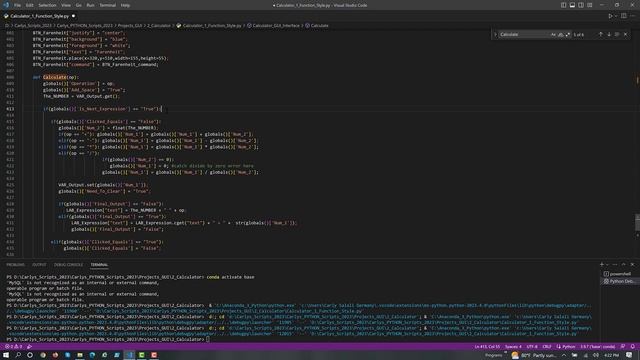
Task: Close the terminal panel
Action: 632,264
